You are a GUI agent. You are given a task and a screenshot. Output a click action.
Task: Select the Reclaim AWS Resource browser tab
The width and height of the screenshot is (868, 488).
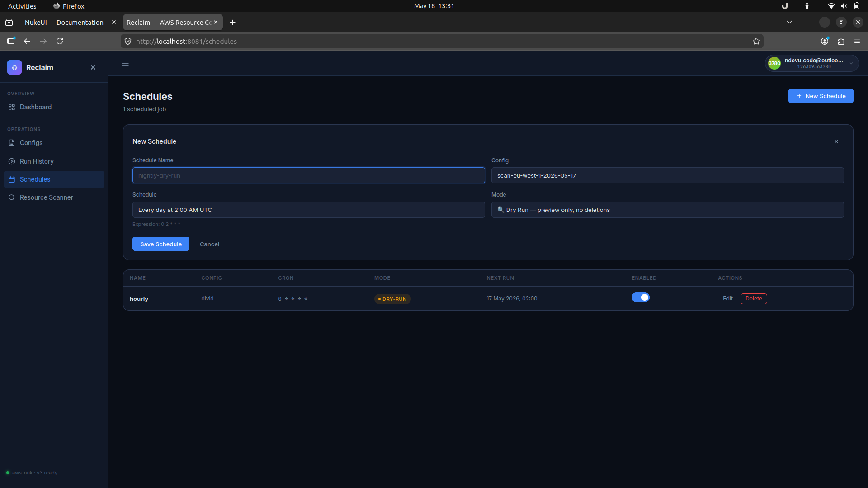(x=169, y=23)
